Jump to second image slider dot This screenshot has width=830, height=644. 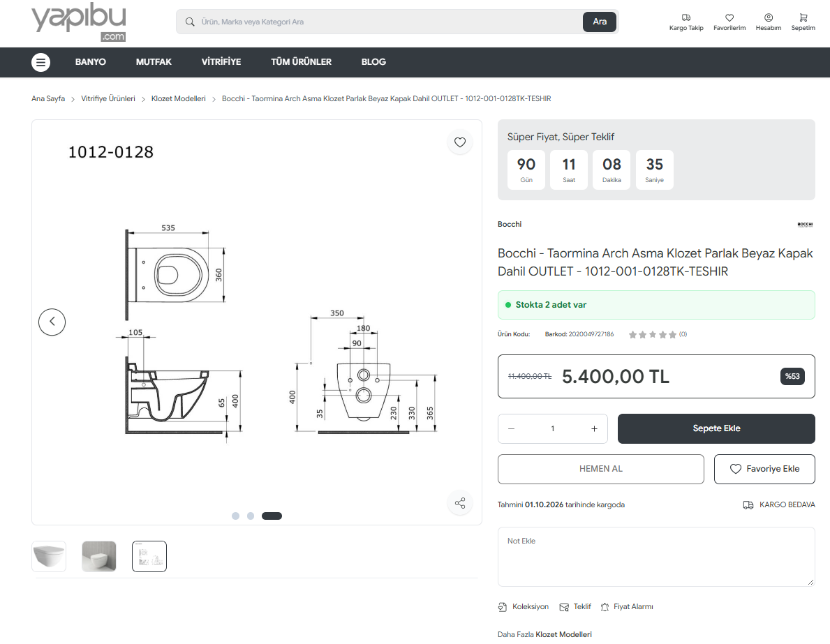point(251,516)
